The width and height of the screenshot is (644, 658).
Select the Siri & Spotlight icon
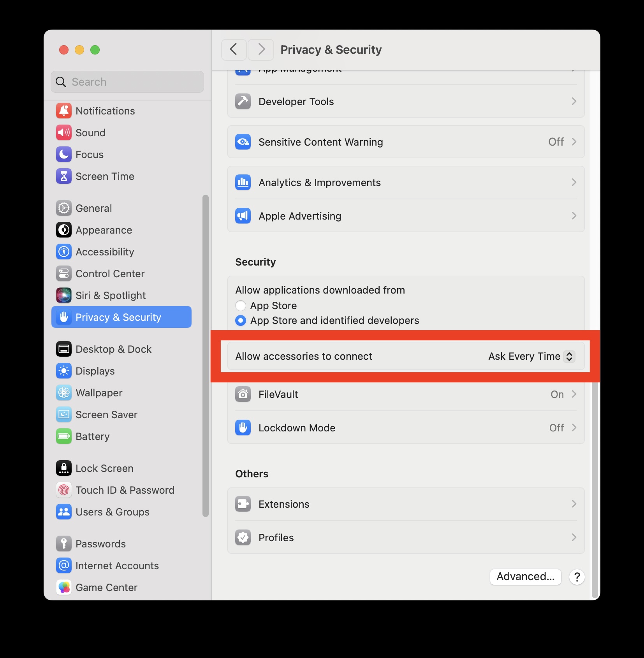[63, 295]
